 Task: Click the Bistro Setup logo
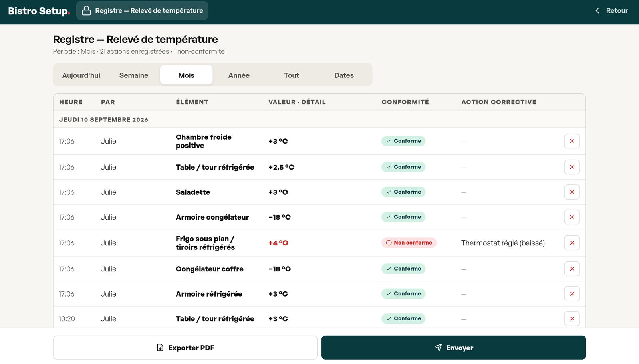(39, 11)
